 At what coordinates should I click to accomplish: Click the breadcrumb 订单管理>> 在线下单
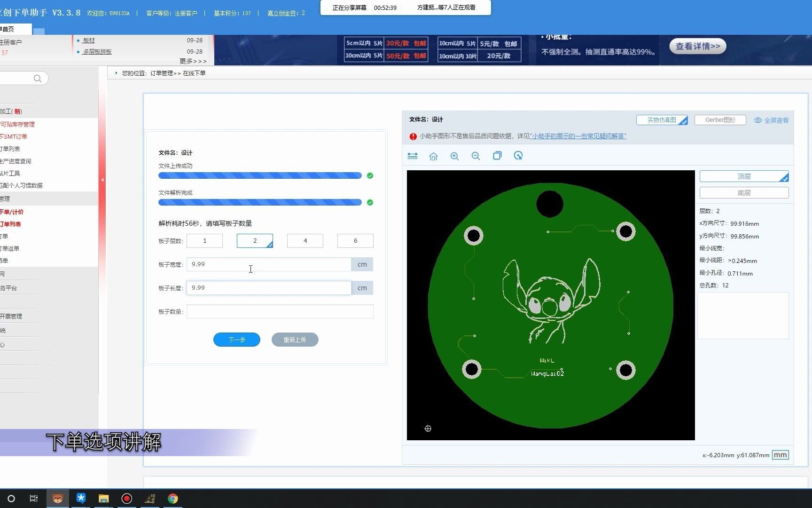pos(178,73)
